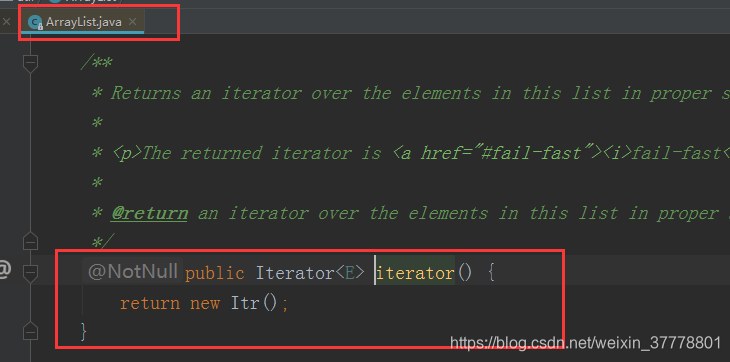Close the previous tab left of ArrayList.java
The image size is (730, 362).
6,21
